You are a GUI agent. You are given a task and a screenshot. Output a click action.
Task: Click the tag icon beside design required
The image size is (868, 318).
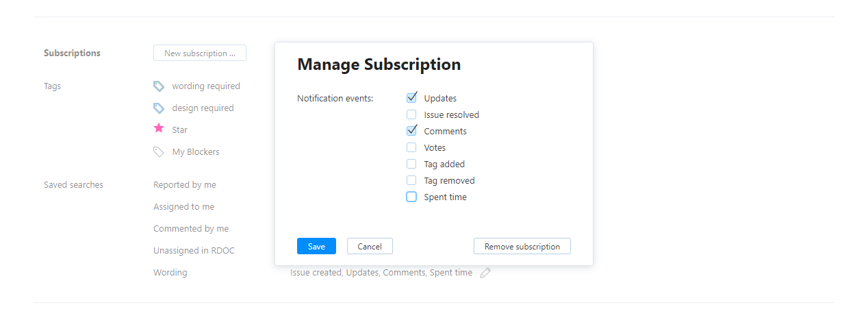point(159,108)
